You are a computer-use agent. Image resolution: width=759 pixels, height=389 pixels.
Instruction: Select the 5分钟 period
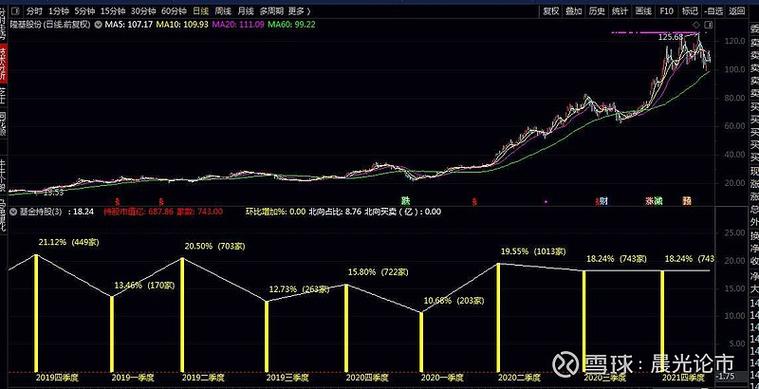84,11
